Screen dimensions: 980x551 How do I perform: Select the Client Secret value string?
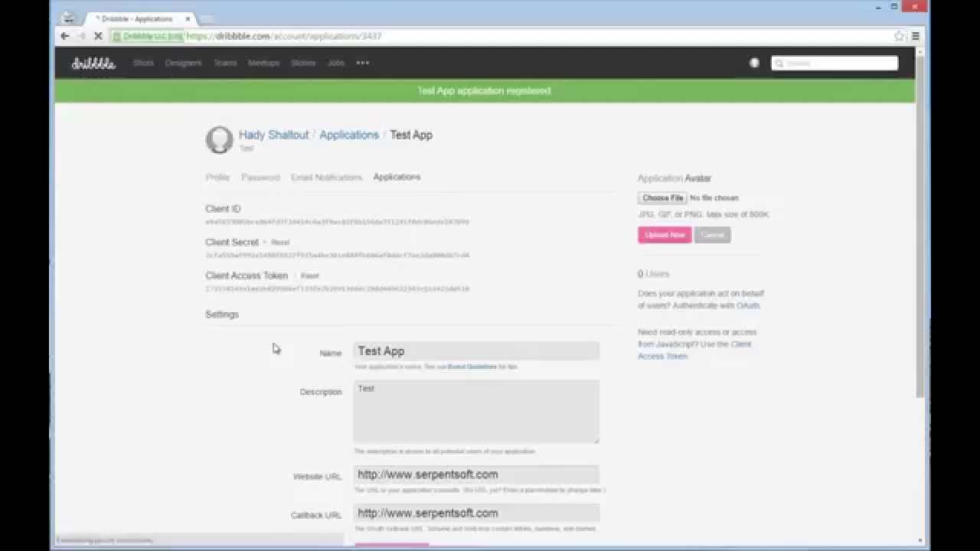coord(337,256)
